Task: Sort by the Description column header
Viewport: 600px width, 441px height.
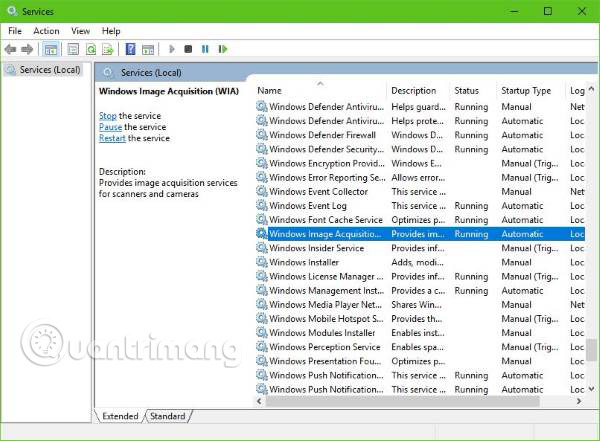Action: tap(418, 91)
